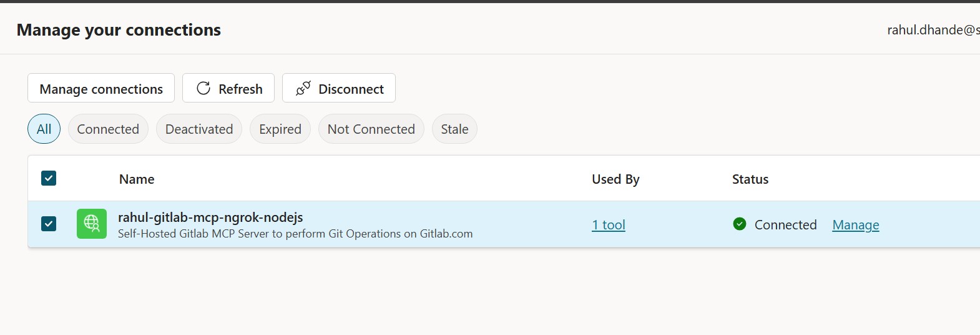The height and width of the screenshot is (335, 980).
Task: Click the green globe connection icon
Action: coord(92,224)
